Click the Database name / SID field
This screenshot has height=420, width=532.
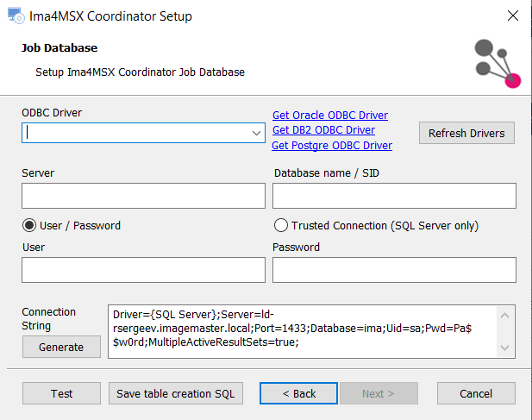[x=394, y=196]
